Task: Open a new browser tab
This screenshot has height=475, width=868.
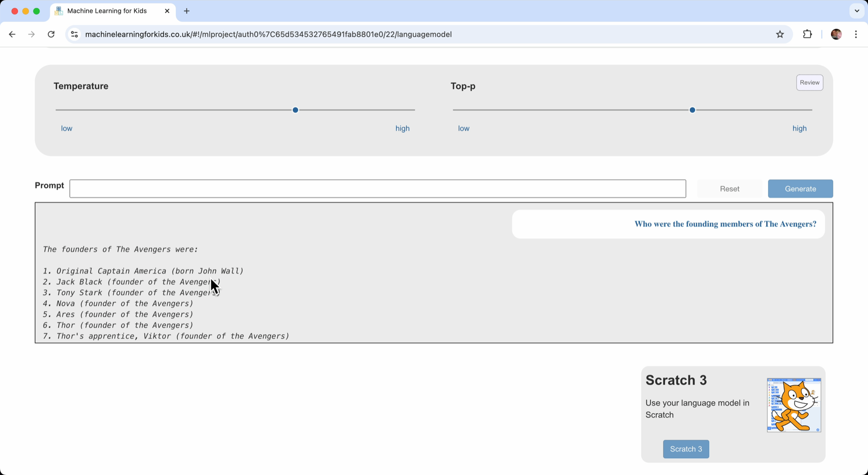Action: (x=187, y=11)
